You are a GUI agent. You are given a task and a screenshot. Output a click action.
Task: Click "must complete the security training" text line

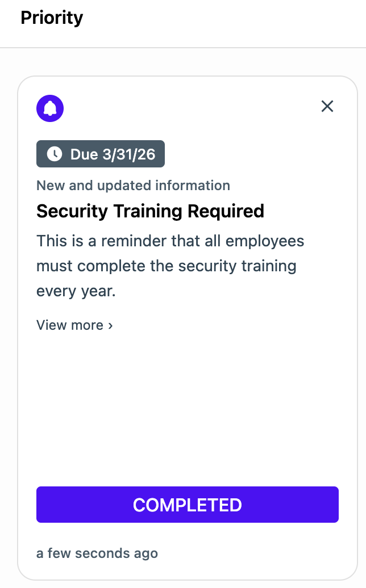[166, 266]
